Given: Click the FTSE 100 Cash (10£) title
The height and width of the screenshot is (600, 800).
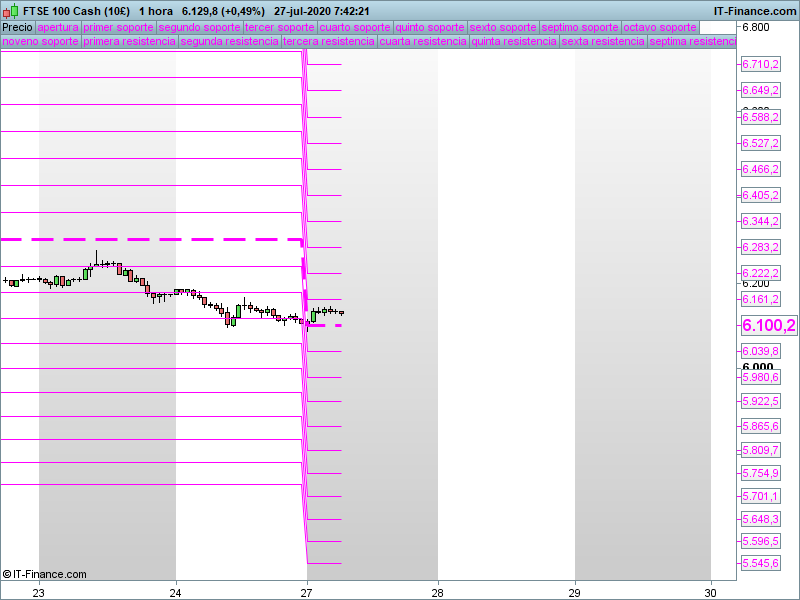Looking at the screenshot, I should coord(77,11).
